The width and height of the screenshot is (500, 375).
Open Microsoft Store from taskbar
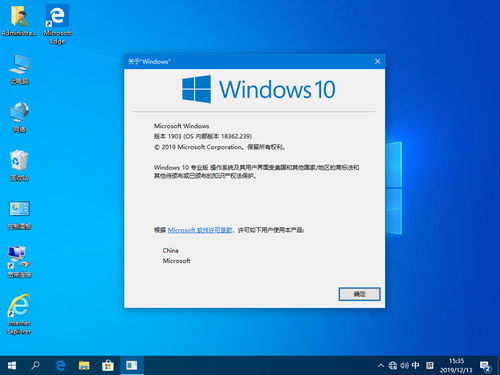pyautogui.click(x=108, y=366)
